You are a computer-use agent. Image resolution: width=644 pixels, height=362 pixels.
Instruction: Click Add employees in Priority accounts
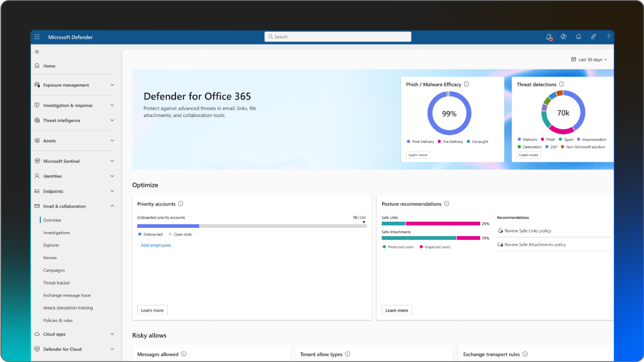point(156,245)
